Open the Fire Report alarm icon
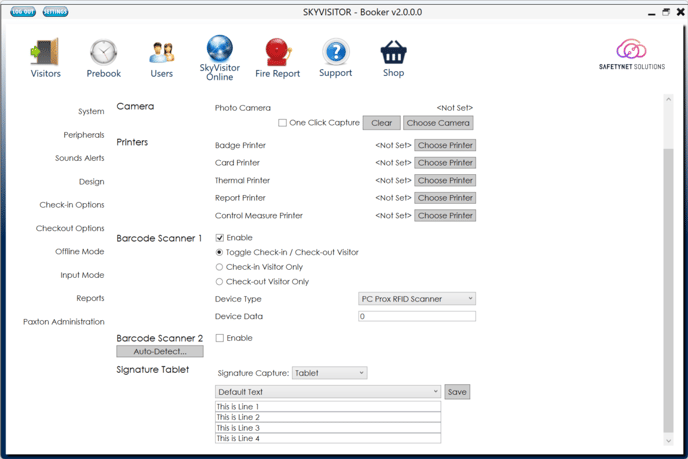The height and width of the screenshot is (459, 688). pos(277,53)
